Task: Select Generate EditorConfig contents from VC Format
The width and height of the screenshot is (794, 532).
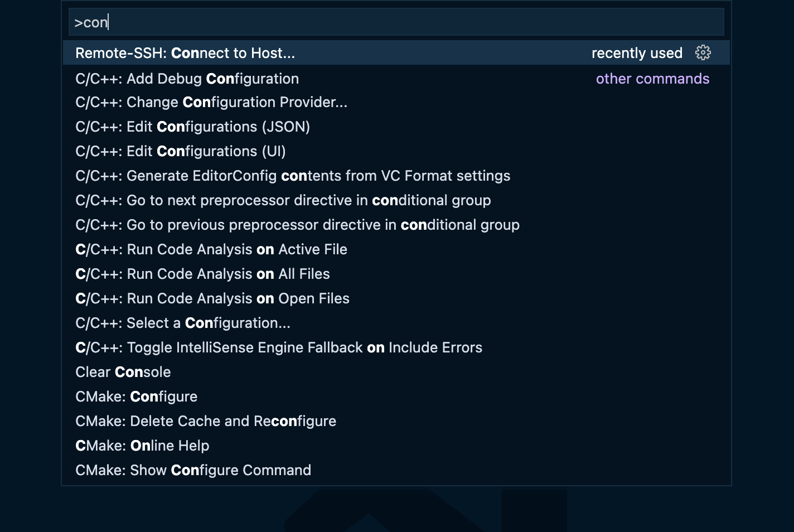Action: (x=396, y=176)
